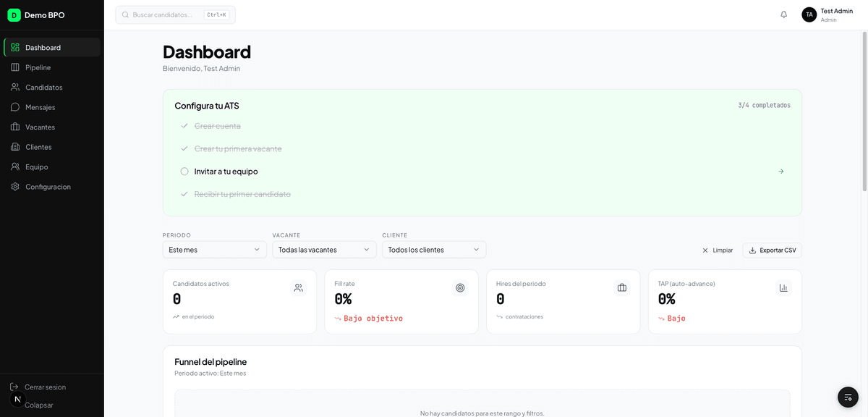Click the checkmark beside Crear tu primera vacante

184,148
